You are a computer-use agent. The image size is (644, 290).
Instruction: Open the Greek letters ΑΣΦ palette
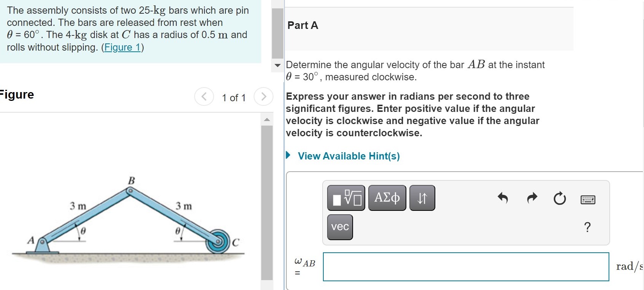point(387,198)
